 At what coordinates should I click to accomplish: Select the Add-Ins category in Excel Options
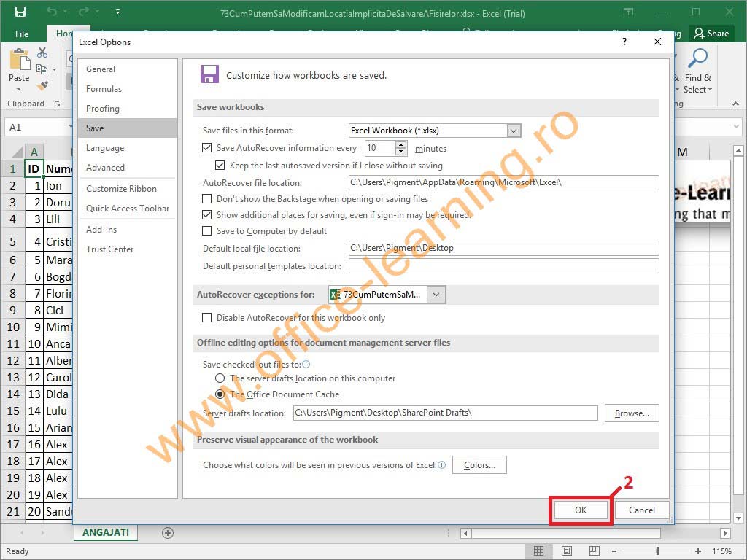tap(128, 230)
